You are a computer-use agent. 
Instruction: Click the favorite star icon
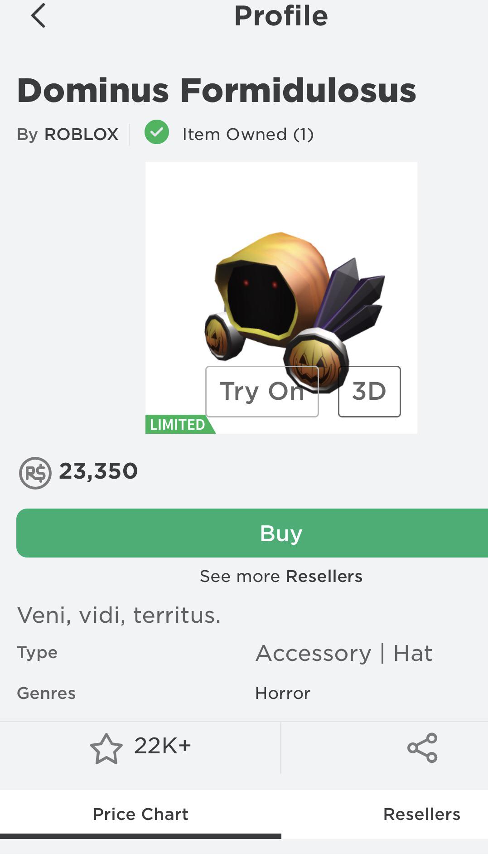(106, 749)
